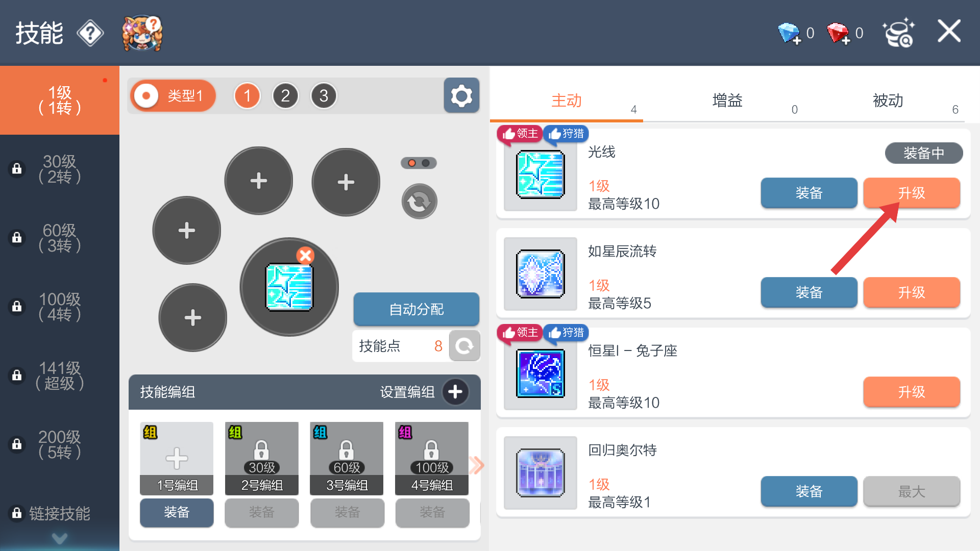Switch to the 增益 buff tab

pos(727,101)
